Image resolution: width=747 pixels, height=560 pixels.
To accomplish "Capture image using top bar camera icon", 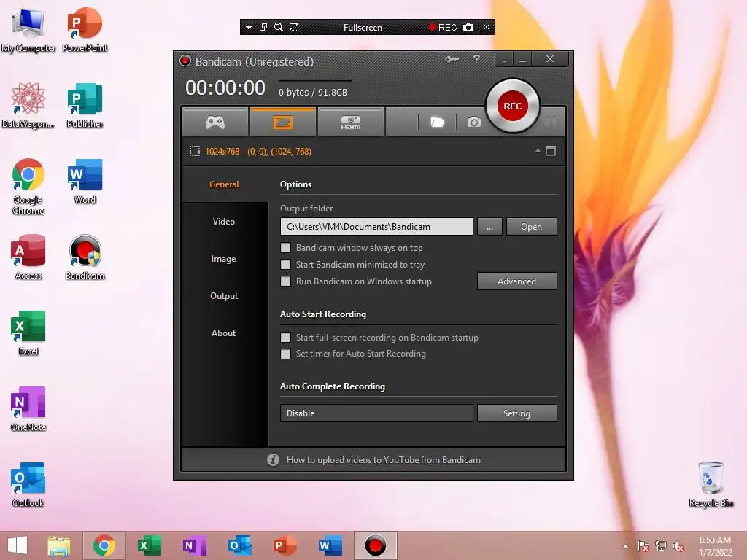I will tap(468, 27).
